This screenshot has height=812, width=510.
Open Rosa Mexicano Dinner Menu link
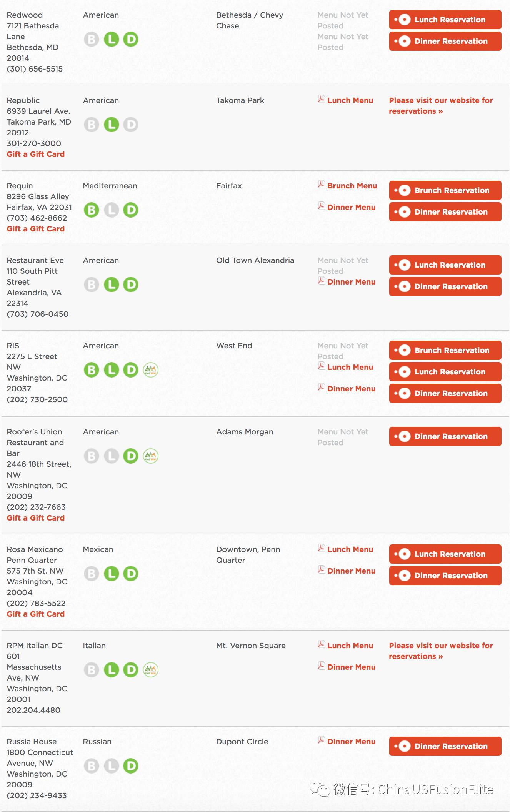(x=351, y=571)
